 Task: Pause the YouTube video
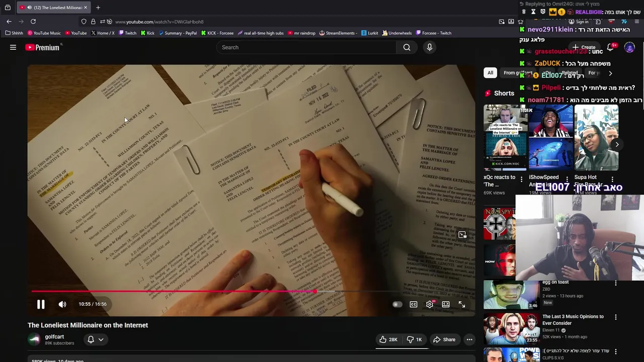pyautogui.click(x=41, y=304)
